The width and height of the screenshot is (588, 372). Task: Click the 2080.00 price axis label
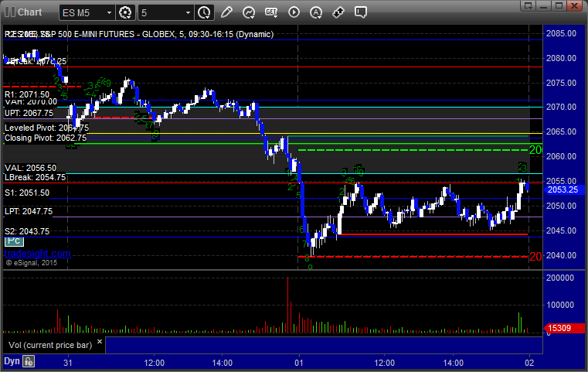tap(561, 58)
